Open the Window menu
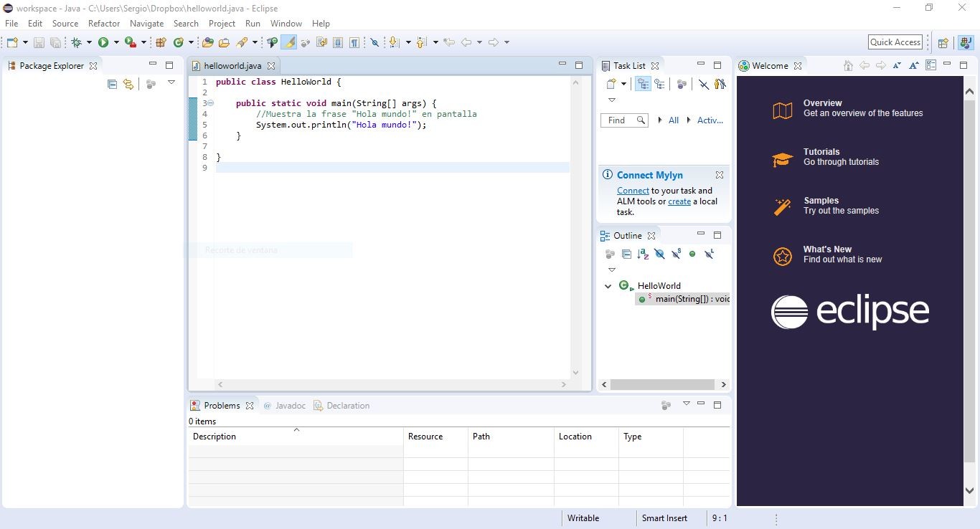Screen dimensions: 980x529 click(286, 23)
